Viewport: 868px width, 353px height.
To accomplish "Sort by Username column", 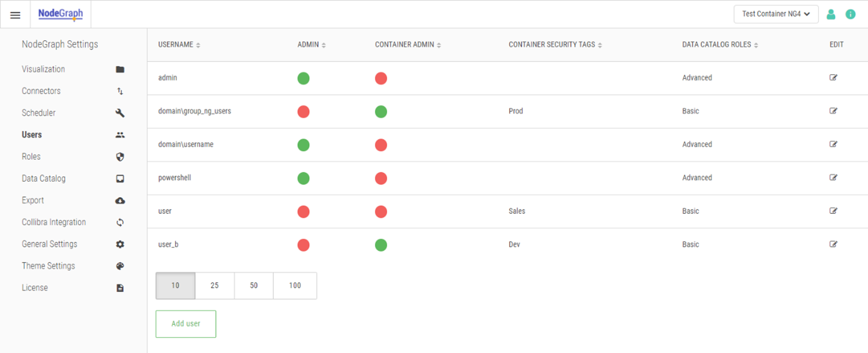I will click(179, 45).
